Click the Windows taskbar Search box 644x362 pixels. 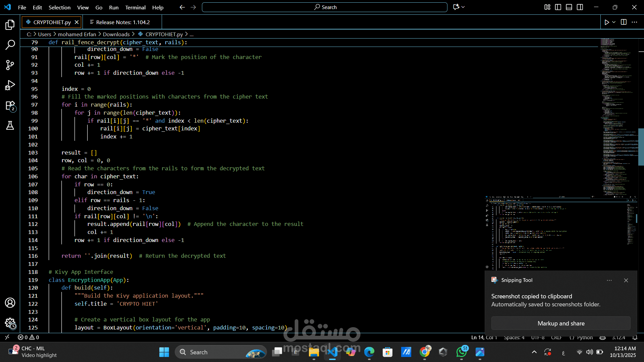[221, 352]
